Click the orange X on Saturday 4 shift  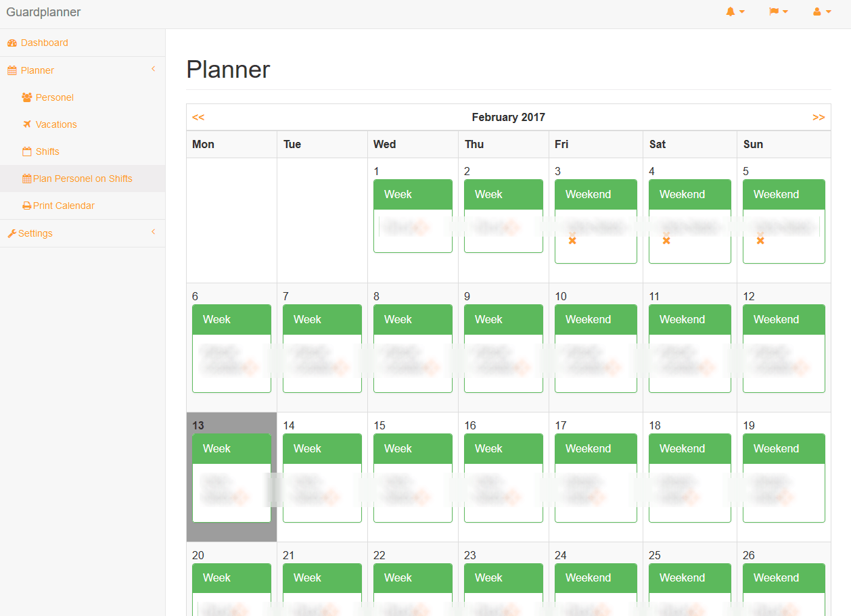[x=666, y=240]
